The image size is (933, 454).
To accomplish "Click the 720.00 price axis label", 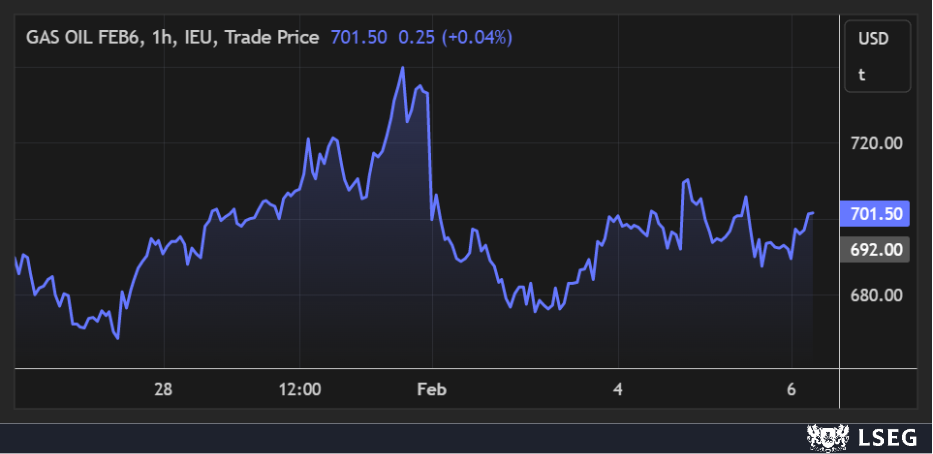I will (x=876, y=143).
